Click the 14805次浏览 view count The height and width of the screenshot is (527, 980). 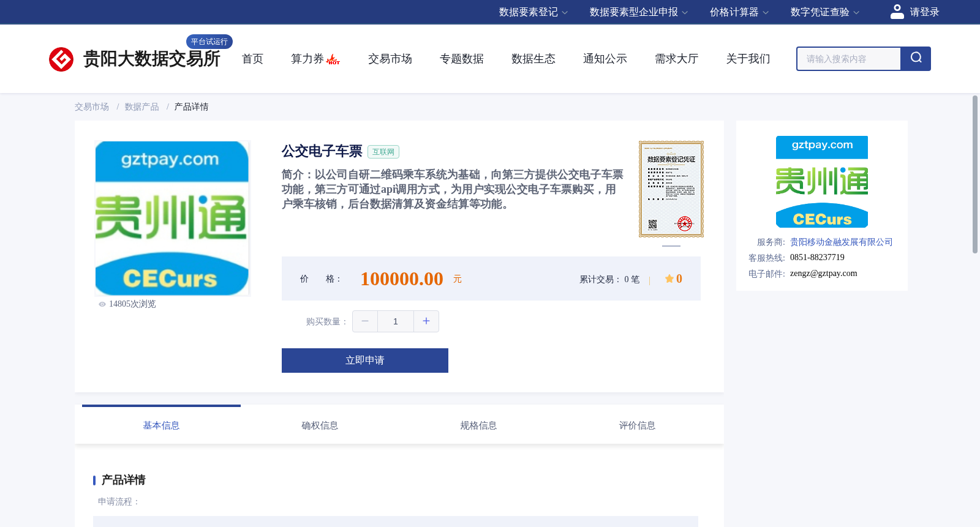132,304
